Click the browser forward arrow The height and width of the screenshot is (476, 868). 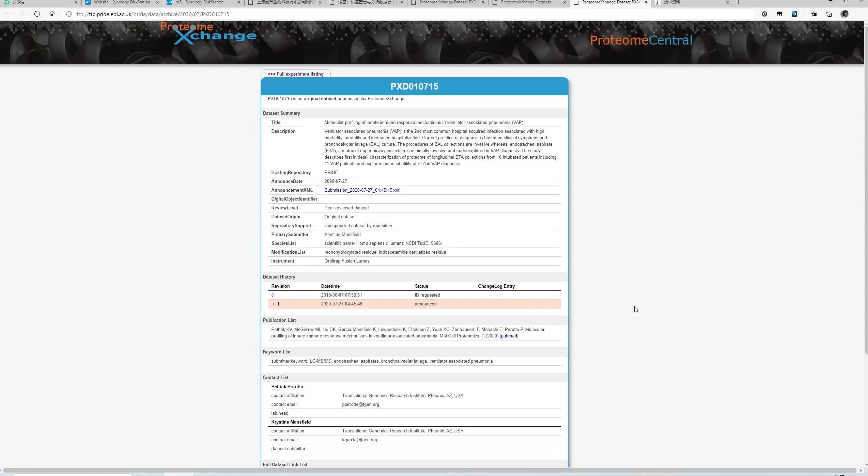(22, 14)
